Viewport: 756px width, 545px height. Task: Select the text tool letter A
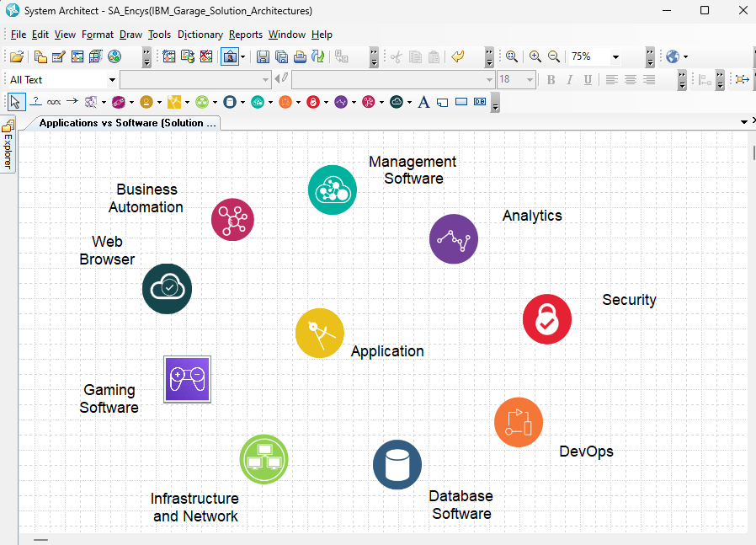(423, 102)
